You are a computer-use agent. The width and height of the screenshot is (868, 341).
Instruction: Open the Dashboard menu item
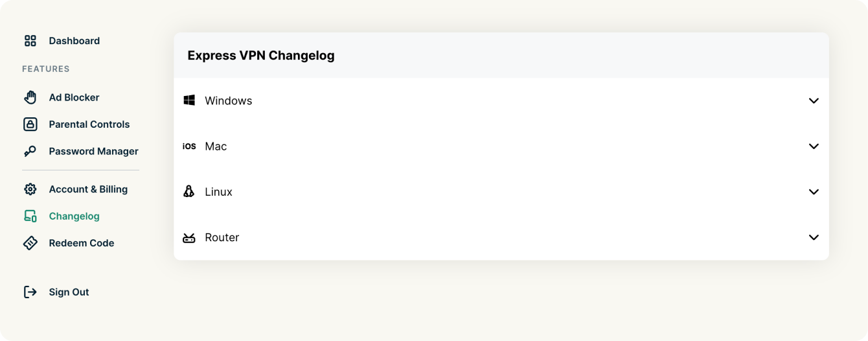click(74, 41)
